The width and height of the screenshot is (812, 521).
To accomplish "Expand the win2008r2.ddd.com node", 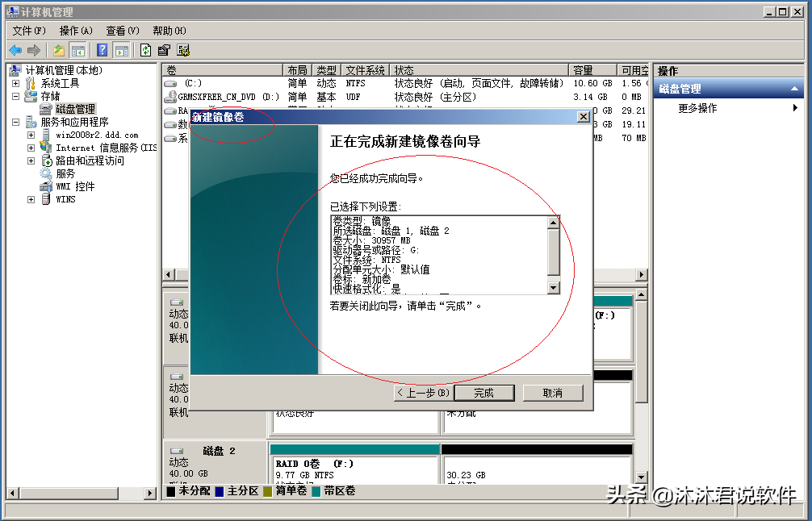I will pyautogui.click(x=31, y=135).
